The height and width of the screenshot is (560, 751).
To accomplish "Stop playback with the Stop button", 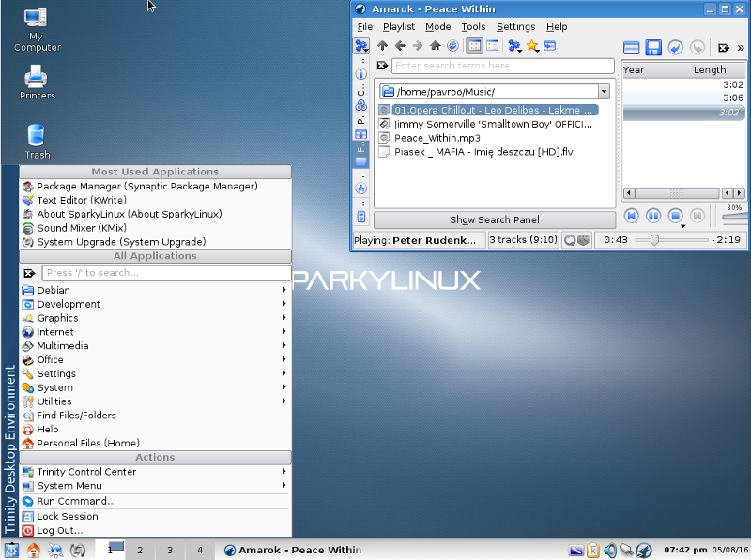I will 675,216.
